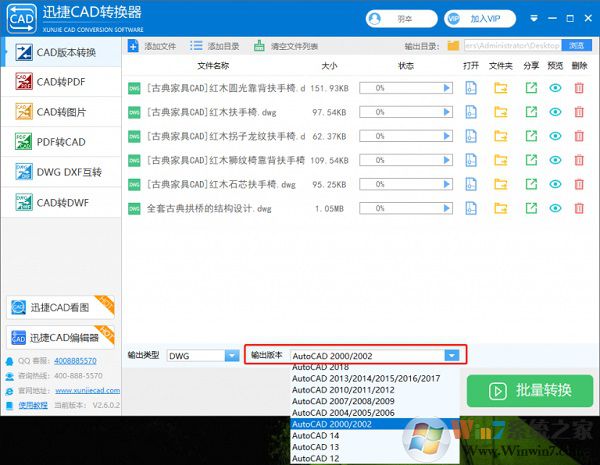Click the output directory path field
This screenshot has width=600, height=465.
(x=513, y=46)
